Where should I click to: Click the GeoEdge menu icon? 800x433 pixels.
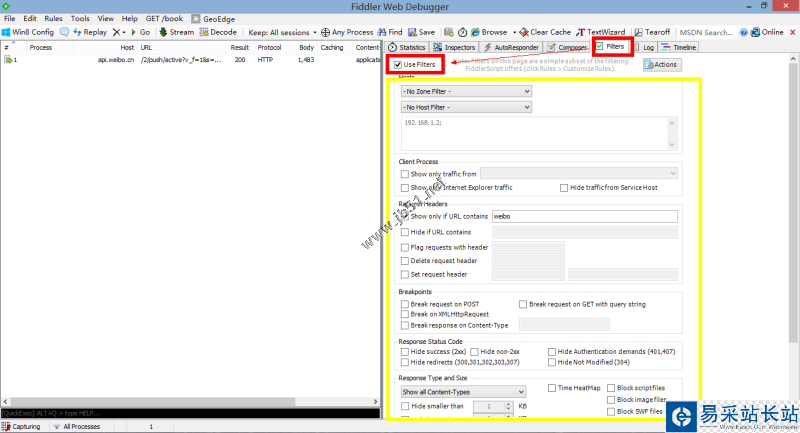tap(195, 19)
